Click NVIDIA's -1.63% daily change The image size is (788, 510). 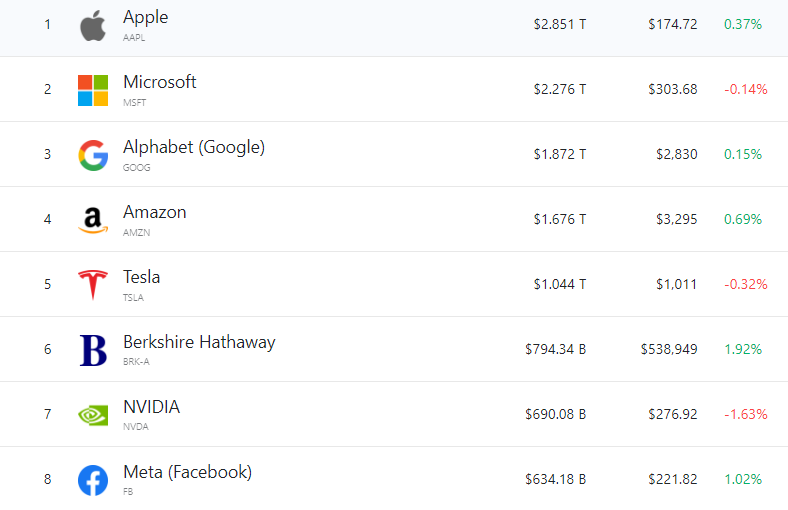[x=745, y=414]
